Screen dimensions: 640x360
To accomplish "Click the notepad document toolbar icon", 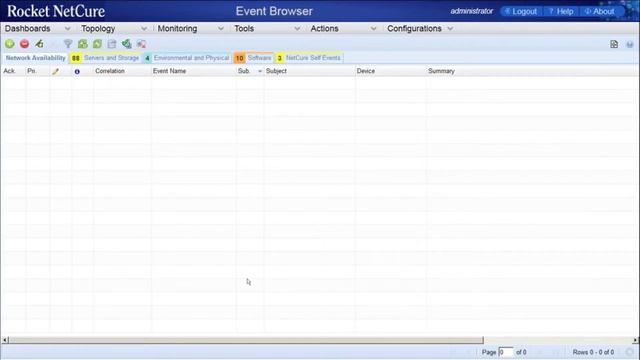I will click(x=112, y=44).
